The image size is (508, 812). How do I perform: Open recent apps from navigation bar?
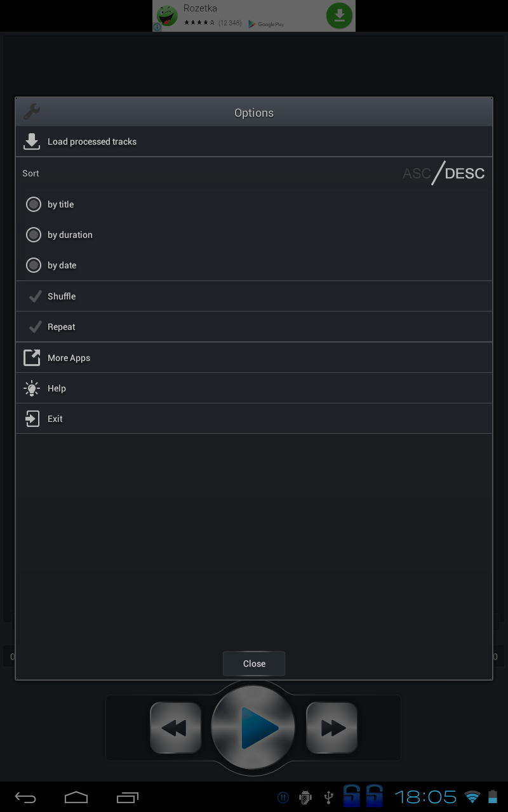click(x=128, y=797)
